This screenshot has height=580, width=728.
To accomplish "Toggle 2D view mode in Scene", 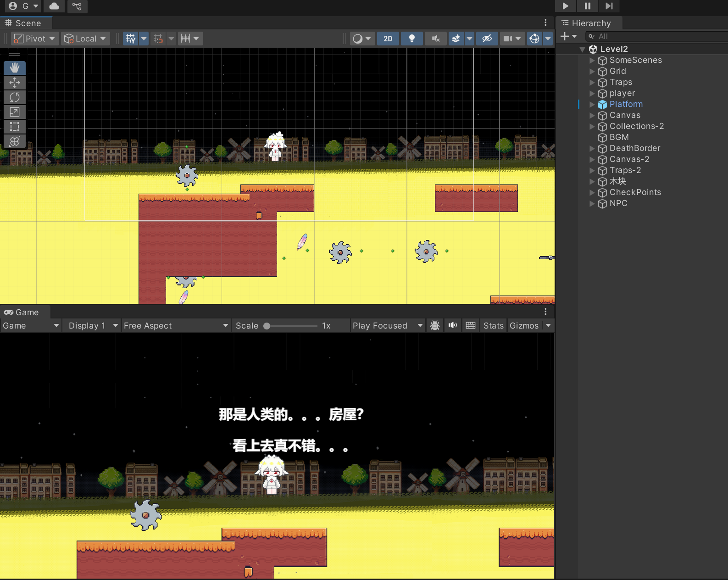I will [388, 39].
